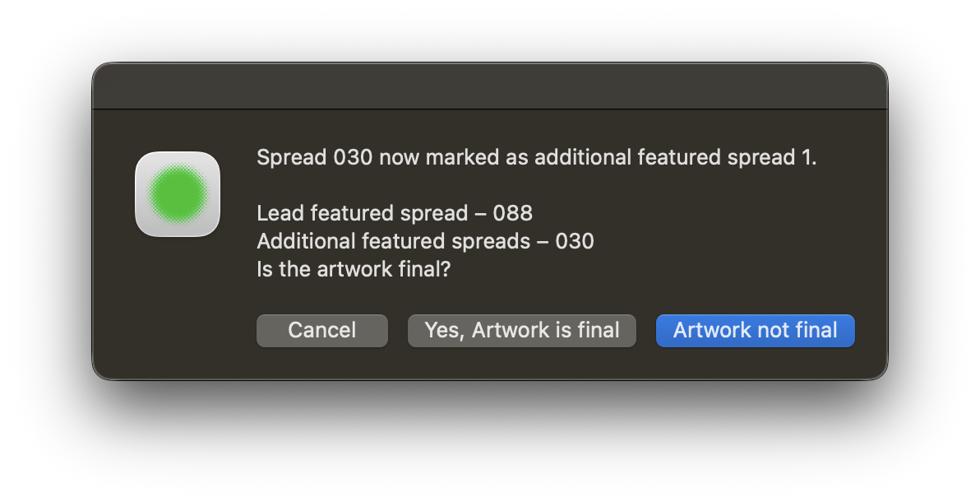This screenshot has width=980, height=502.
Task: Click the number 030 in additional spreads line
Action: tap(574, 242)
